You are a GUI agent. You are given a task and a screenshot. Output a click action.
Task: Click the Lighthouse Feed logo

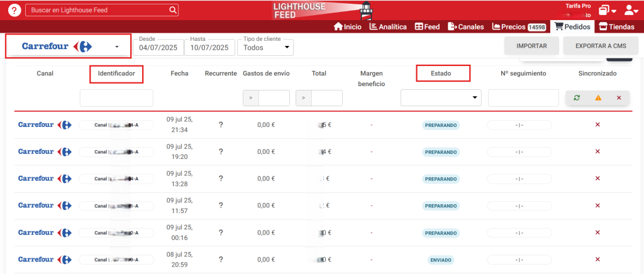point(323,10)
